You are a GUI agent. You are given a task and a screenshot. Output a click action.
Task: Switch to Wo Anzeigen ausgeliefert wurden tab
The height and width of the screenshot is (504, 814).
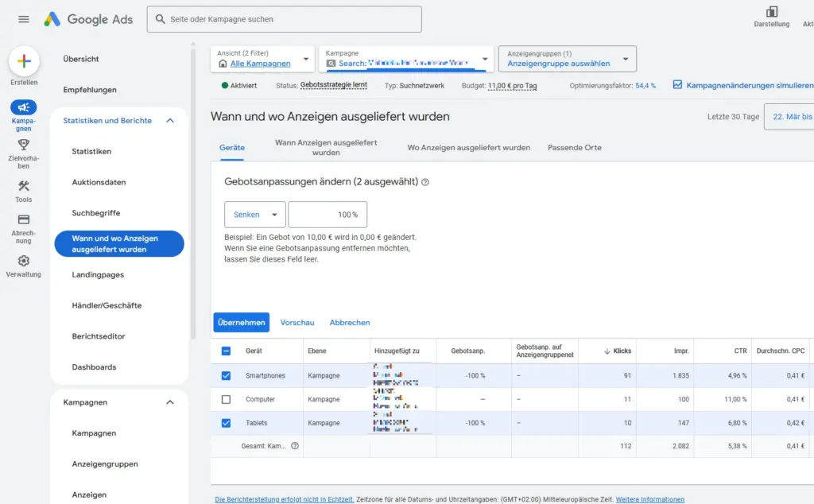(469, 147)
